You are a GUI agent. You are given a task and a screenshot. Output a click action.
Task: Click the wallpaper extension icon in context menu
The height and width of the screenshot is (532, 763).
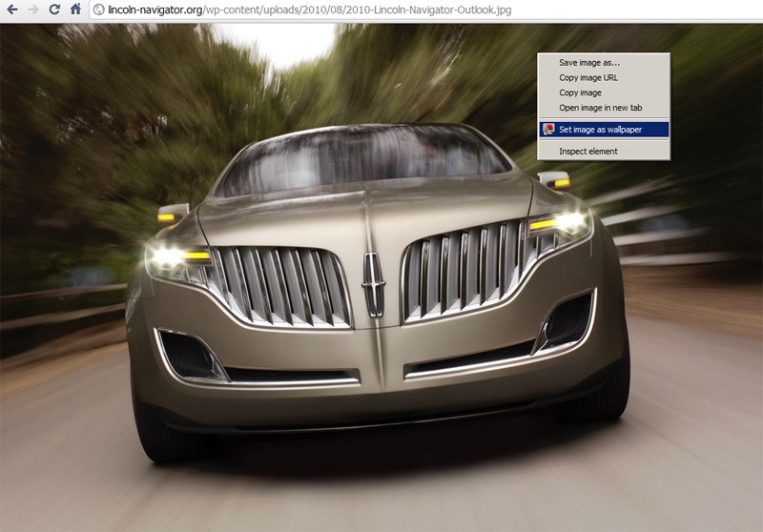pyautogui.click(x=548, y=130)
